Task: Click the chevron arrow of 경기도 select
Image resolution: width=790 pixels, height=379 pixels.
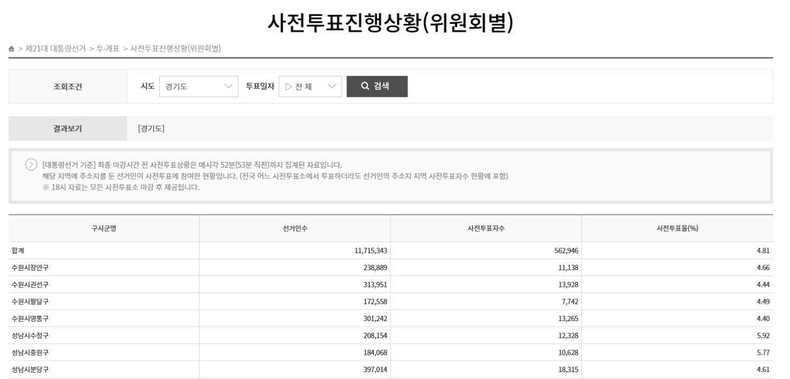Action: [228, 87]
